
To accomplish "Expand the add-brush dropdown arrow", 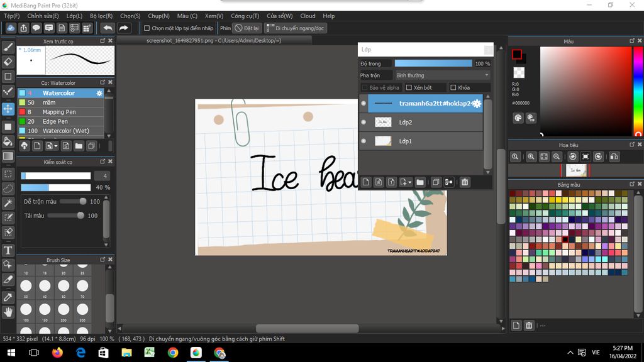I will (x=56, y=146).
